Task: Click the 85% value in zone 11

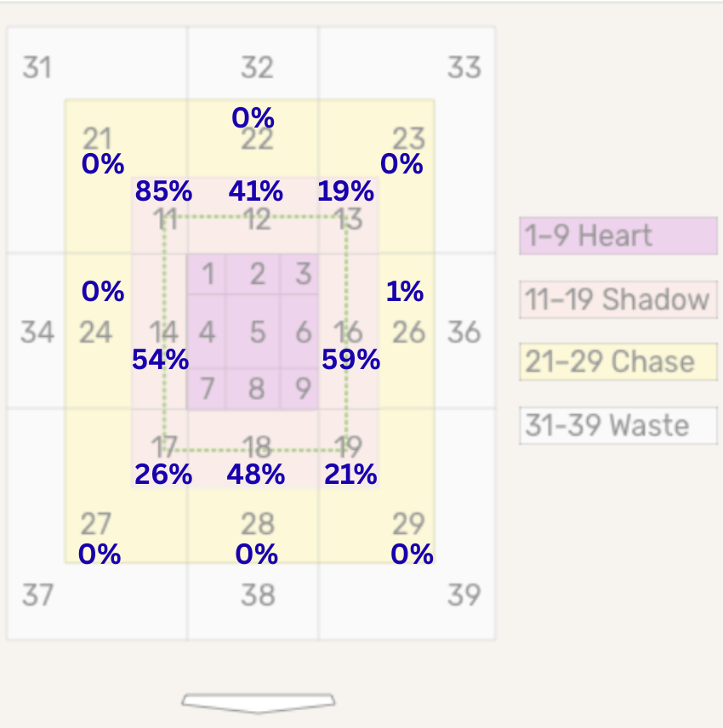Action: [x=163, y=191]
